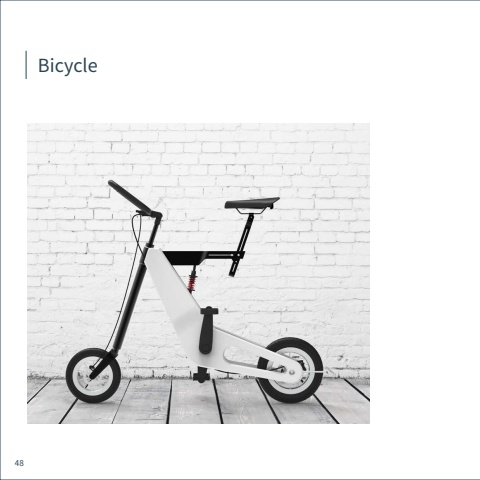The width and height of the screenshot is (480, 480).
Task: Select the bicycle's black handlebar grip
Action: (130, 197)
